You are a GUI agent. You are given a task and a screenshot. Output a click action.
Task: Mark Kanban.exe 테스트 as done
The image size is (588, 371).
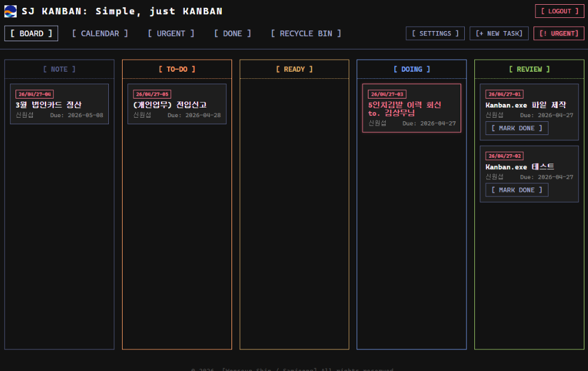tap(517, 190)
